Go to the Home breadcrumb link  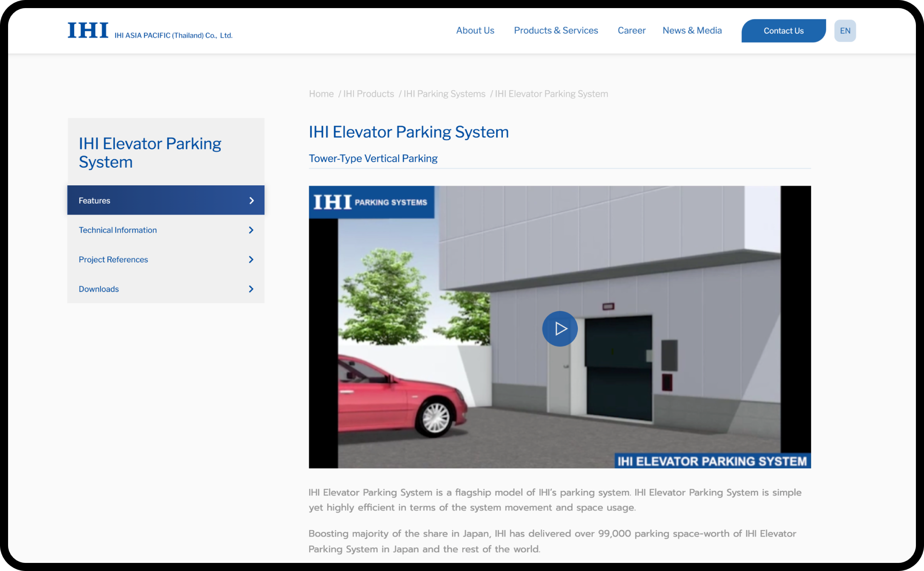coord(321,94)
